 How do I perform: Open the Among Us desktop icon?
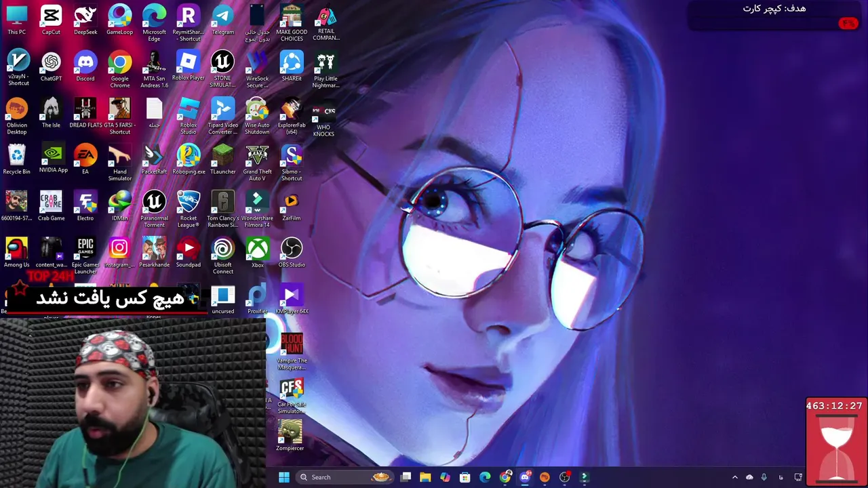[17, 253]
